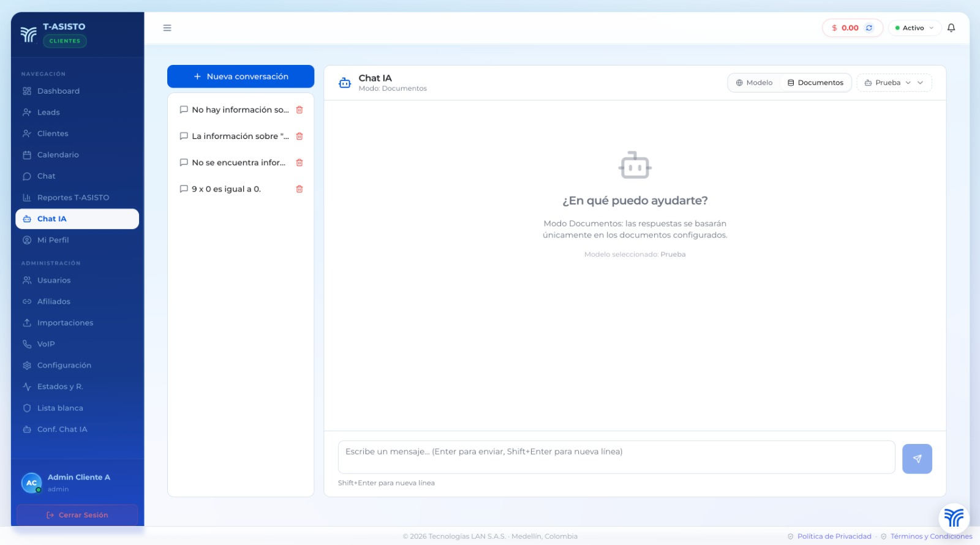Click the send message paper plane button
The width and height of the screenshot is (980, 545).
pyautogui.click(x=916, y=459)
